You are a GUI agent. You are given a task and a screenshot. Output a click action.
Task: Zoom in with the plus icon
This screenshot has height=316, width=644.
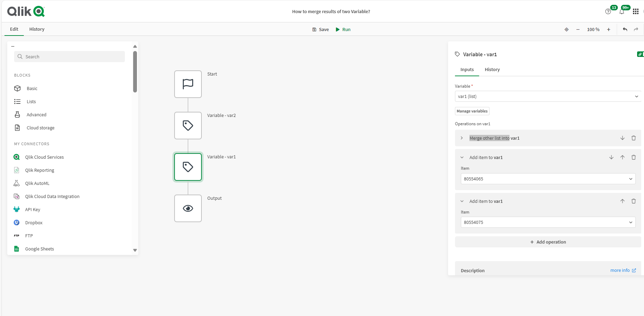click(609, 29)
